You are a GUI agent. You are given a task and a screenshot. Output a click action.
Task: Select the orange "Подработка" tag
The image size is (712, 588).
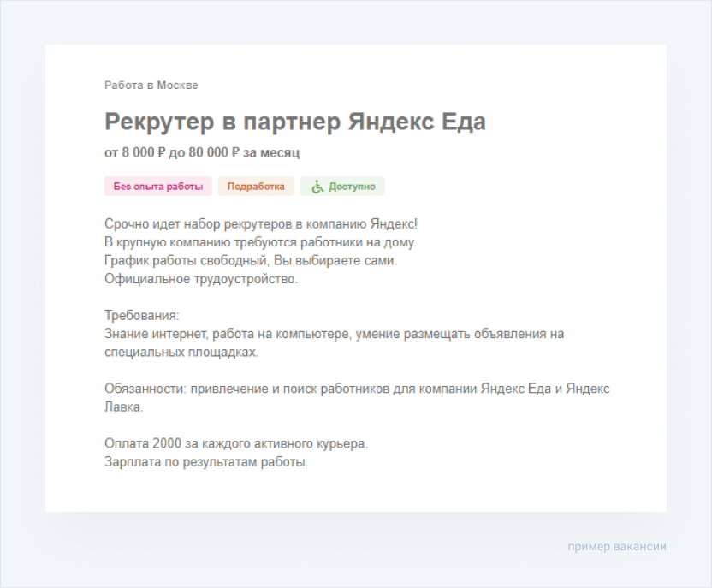click(256, 187)
